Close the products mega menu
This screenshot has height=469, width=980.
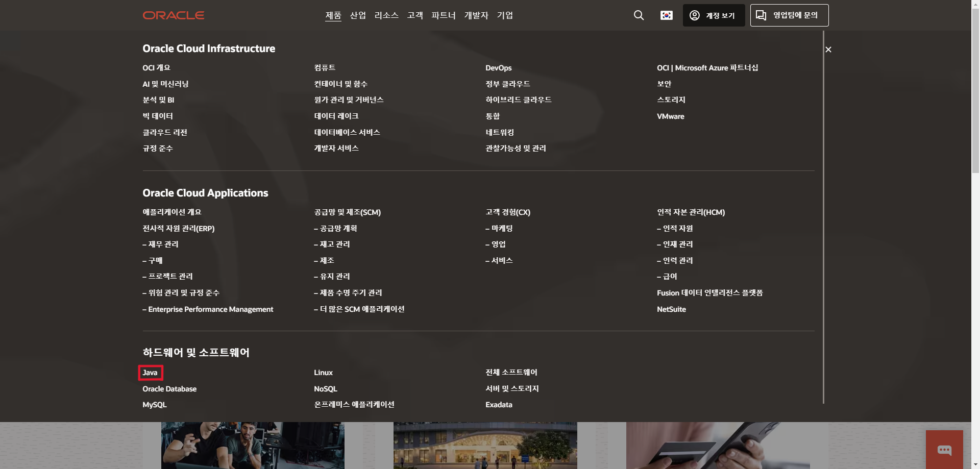coord(828,50)
